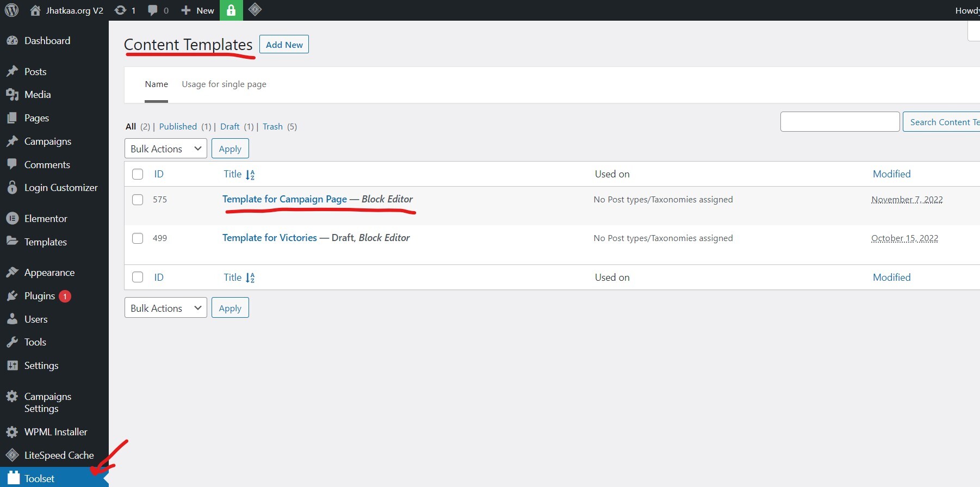Image resolution: width=980 pixels, height=487 pixels.
Task: Click the home icon for Jhatkaa.org V2
Action: pyautogui.click(x=35, y=10)
